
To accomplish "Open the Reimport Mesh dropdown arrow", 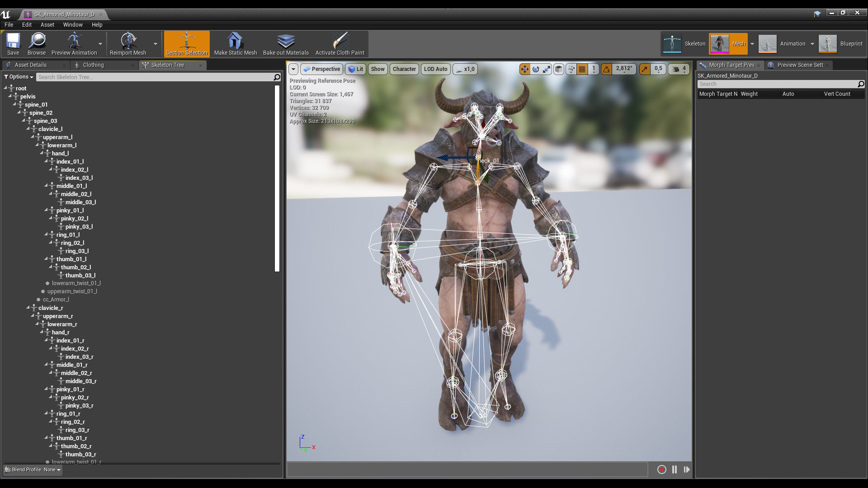I will (x=156, y=44).
